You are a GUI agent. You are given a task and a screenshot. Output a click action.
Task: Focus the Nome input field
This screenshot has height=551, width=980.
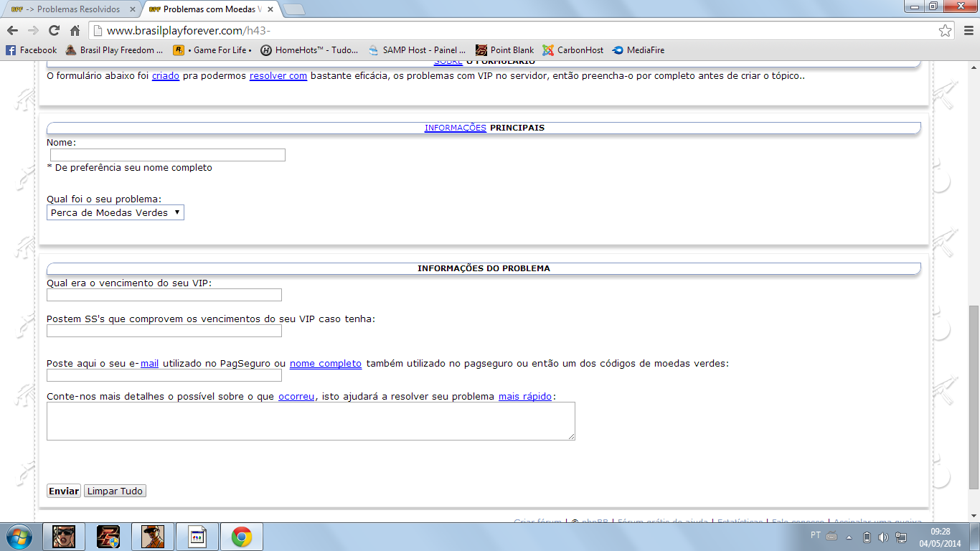[x=168, y=155]
